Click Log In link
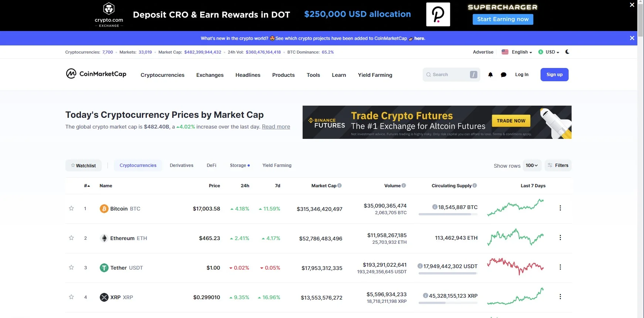Viewport: 644px width, 318px height. (x=522, y=75)
